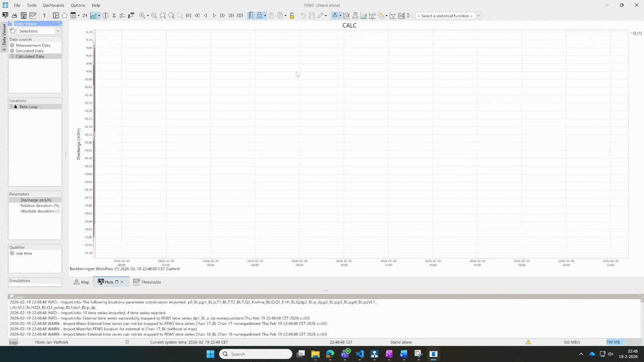Close the Plots tab
The image size is (644, 362).
(x=122, y=282)
